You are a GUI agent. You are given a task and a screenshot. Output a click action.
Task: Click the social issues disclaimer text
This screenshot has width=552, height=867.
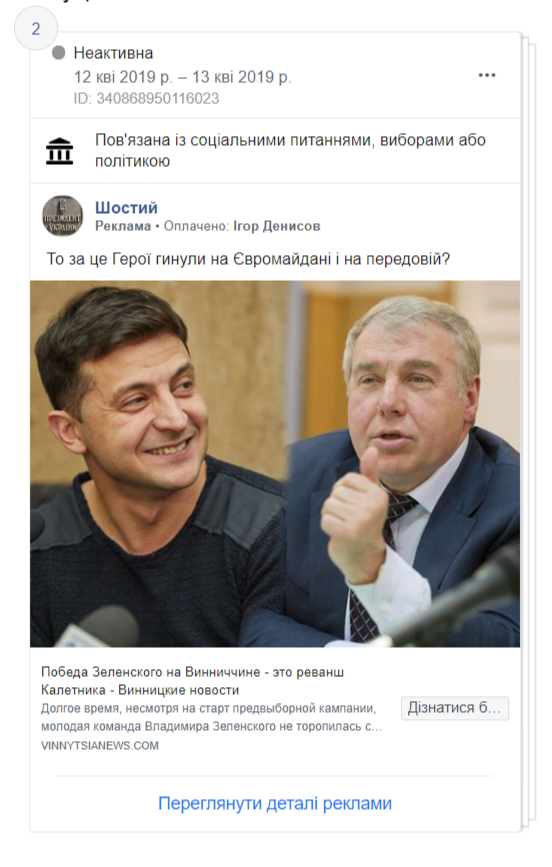(x=290, y=150)
